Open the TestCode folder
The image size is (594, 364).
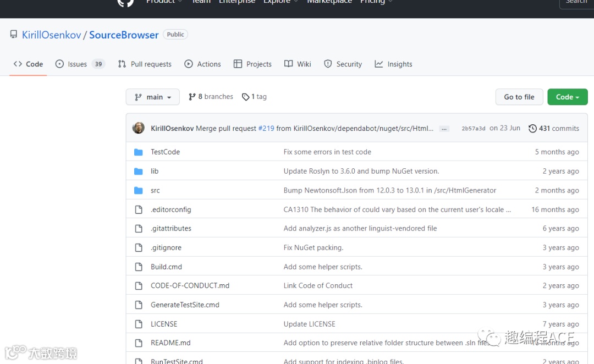coord(165,152)
